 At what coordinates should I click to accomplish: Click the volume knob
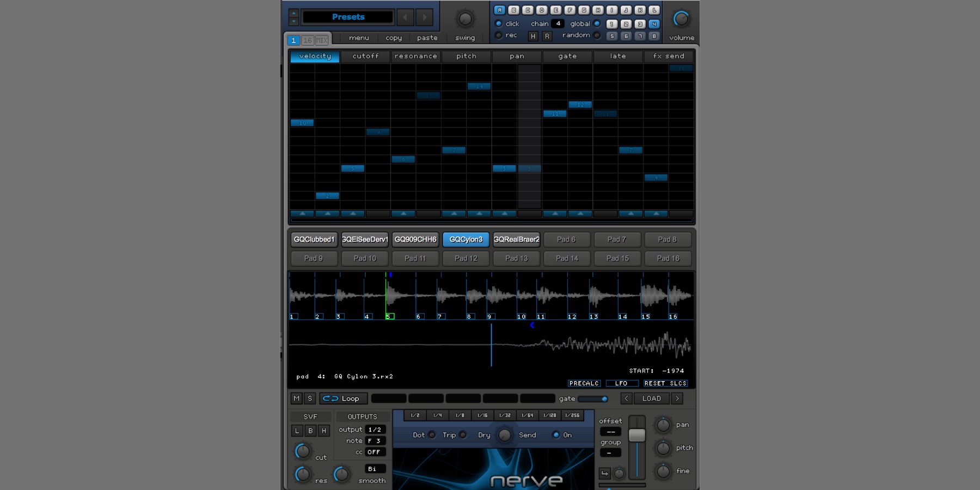(x=682, y=19)
